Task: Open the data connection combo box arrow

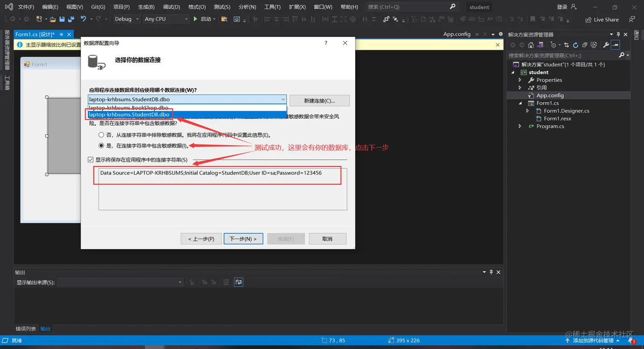Action: (x=283, y=100)
